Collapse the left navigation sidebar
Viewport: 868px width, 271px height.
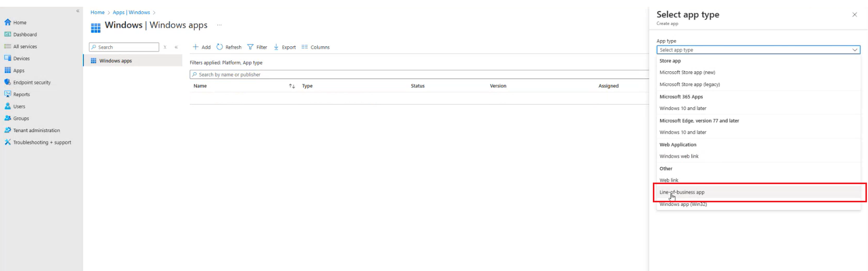(78, 10)
